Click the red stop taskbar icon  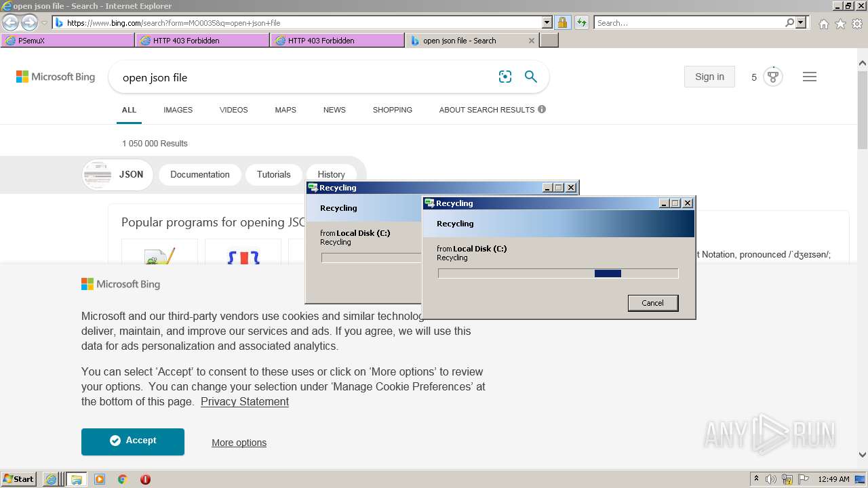tap(145, 479)
